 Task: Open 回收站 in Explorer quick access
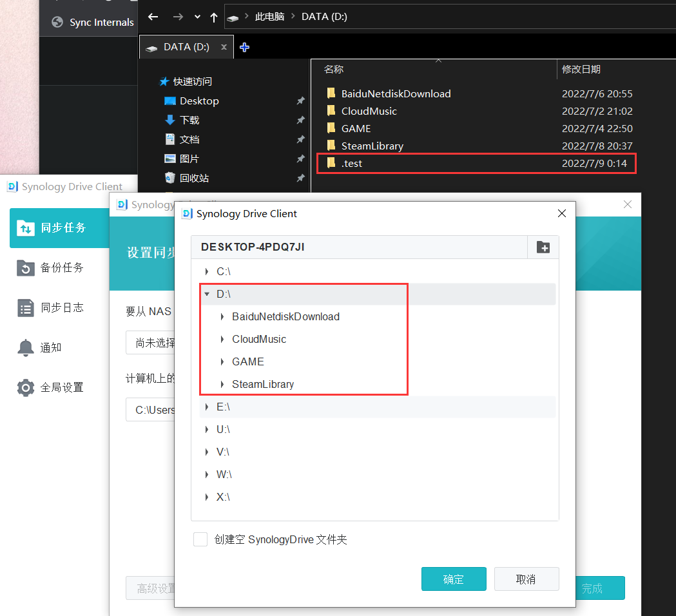(x=187, y=178)
